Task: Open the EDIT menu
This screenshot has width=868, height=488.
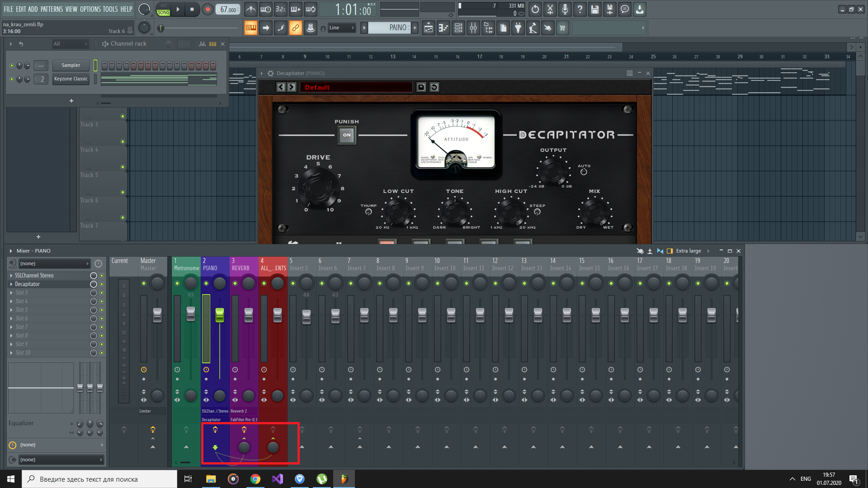Action: [21, 9]
